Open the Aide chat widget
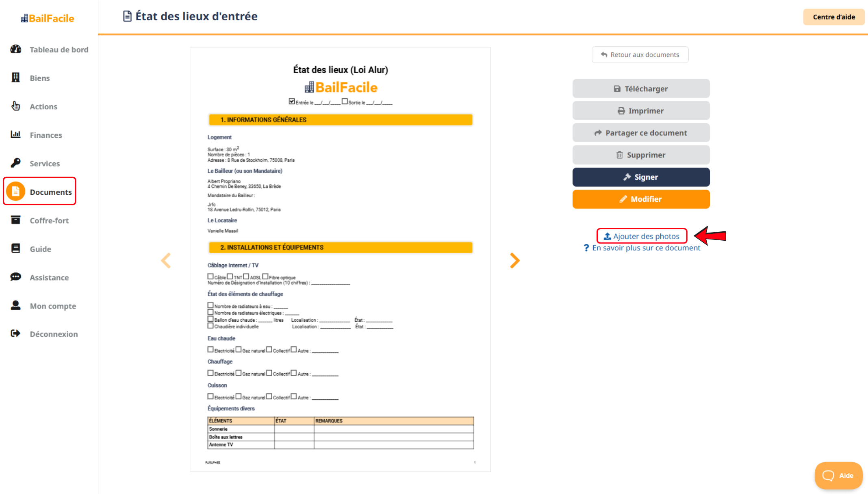Screen dimensions: 868x494 838,475
